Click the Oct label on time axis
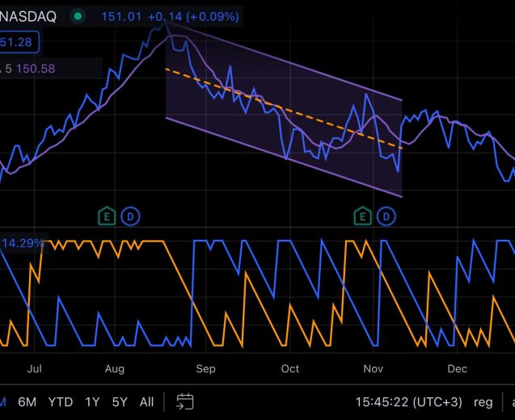515x420 pixels. point(290,369)
